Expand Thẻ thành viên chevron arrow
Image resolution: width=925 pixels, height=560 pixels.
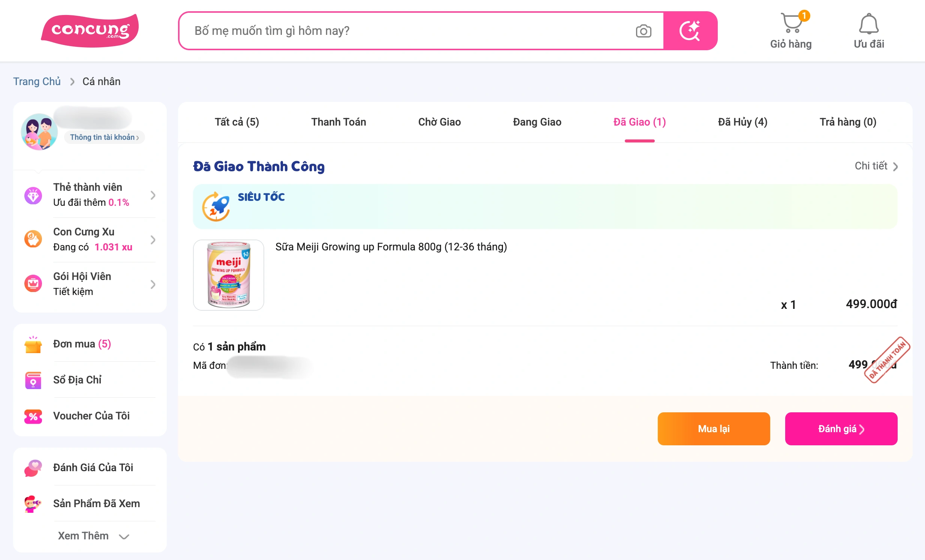coord(153,195)
